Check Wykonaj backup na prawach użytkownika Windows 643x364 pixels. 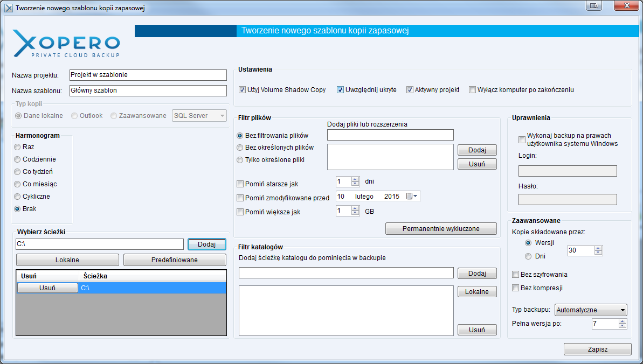pos(522,140)
